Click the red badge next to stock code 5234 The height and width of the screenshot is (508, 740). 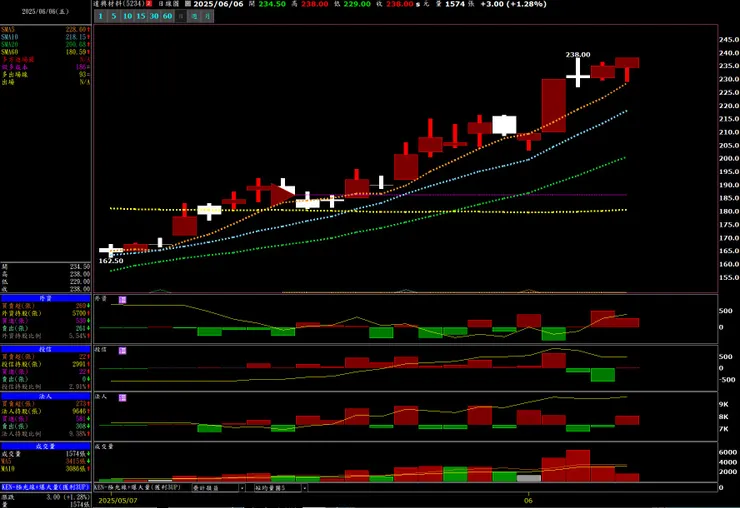click(149, 4)
